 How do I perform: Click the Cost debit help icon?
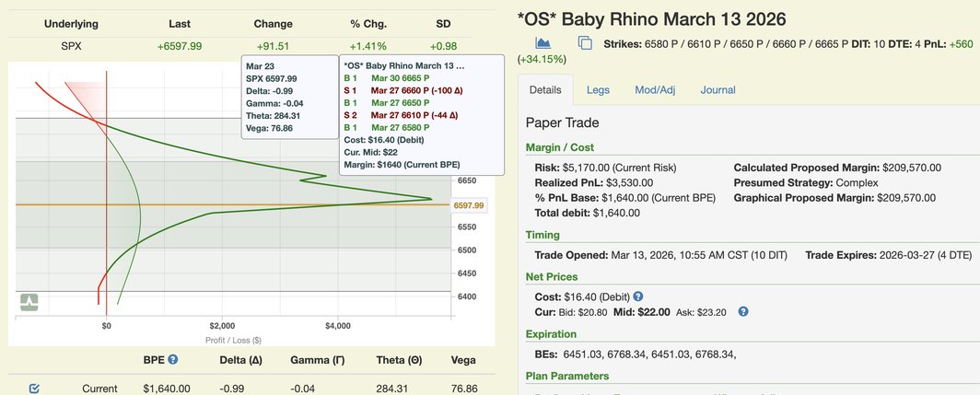point(638,296)
